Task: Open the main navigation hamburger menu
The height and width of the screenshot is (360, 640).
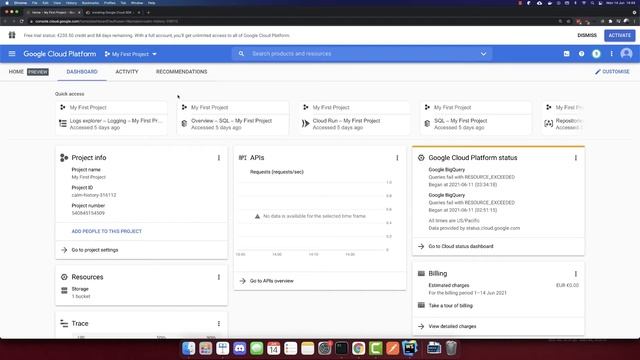Action: point(12,53)
